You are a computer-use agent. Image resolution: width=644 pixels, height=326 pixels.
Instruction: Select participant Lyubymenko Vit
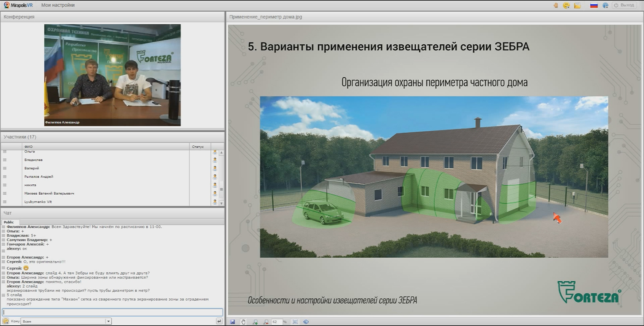point(38,202)
